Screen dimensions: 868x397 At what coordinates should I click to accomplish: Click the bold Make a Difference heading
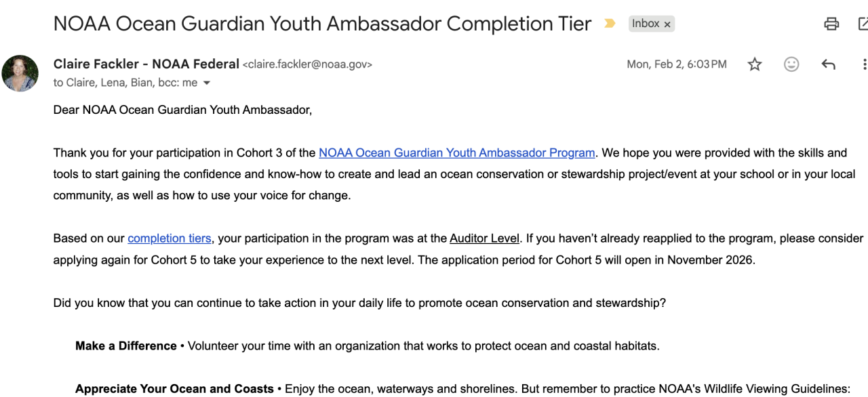(126, 346)
